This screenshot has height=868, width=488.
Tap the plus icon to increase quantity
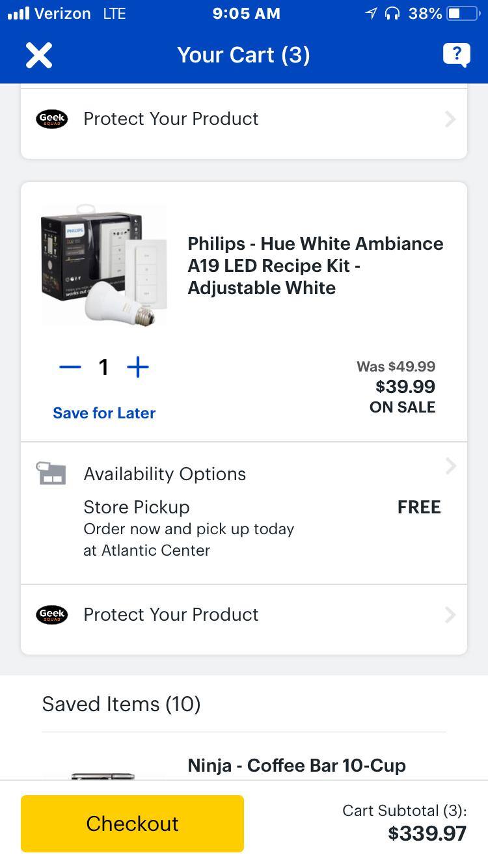click(x=138, y=367)
